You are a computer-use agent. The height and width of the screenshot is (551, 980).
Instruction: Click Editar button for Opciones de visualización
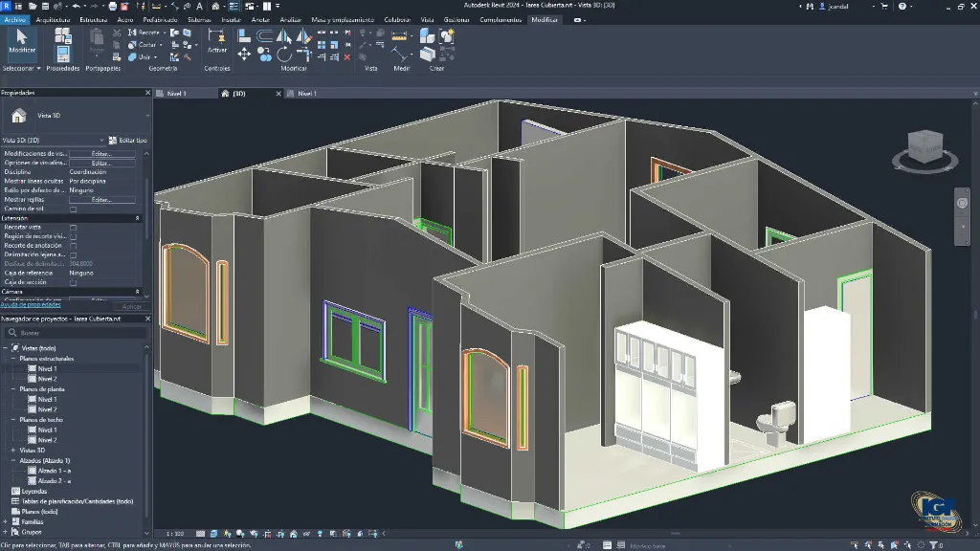(101, 163)
